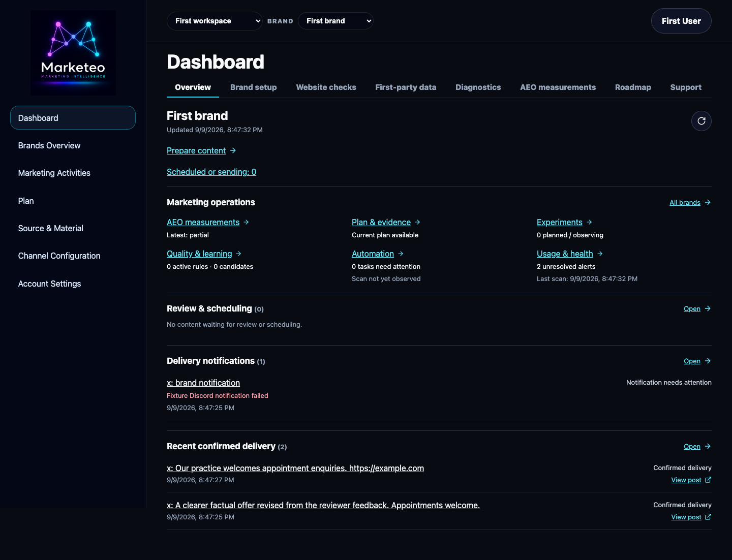Screen dimensions: 732x560
Task: Open Account Settings in the sidebar
Action: pyautogui.click(x=73, y=284)
